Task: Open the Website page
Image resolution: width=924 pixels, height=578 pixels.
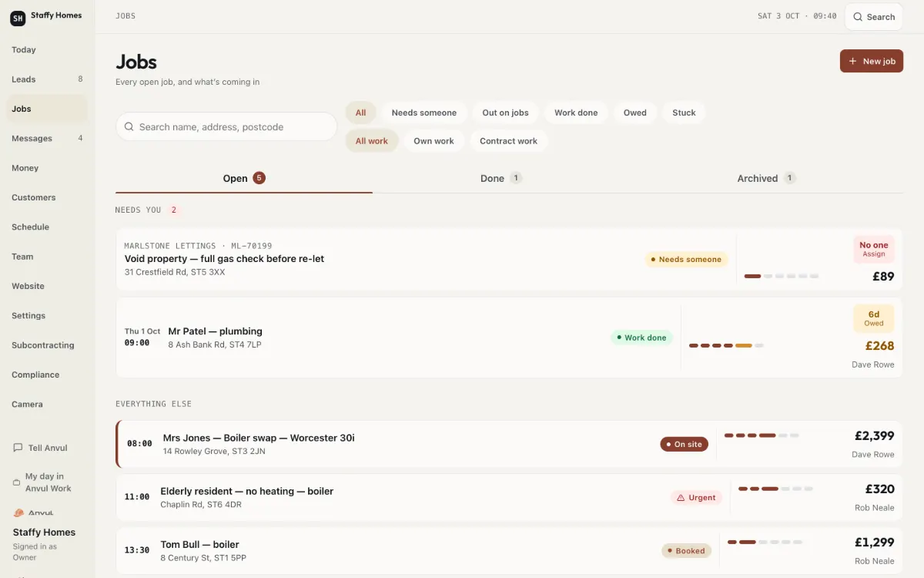Action: (47, 286)
